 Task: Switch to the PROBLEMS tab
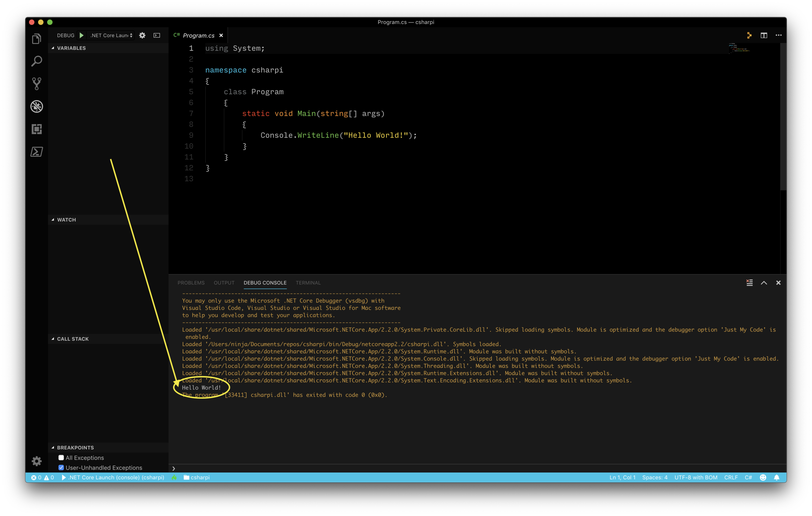click(191, 283)
